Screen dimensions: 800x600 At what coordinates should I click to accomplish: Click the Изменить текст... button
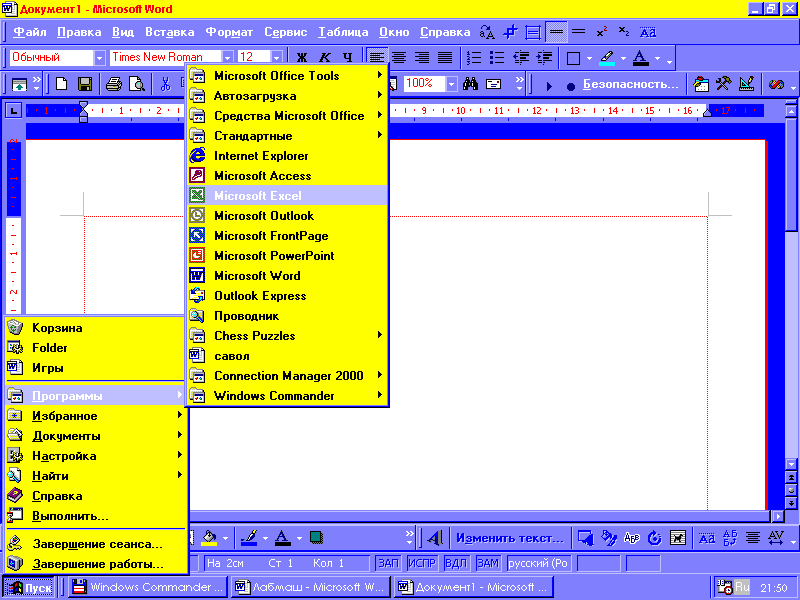pyautogui.click(x=509, y=538)
